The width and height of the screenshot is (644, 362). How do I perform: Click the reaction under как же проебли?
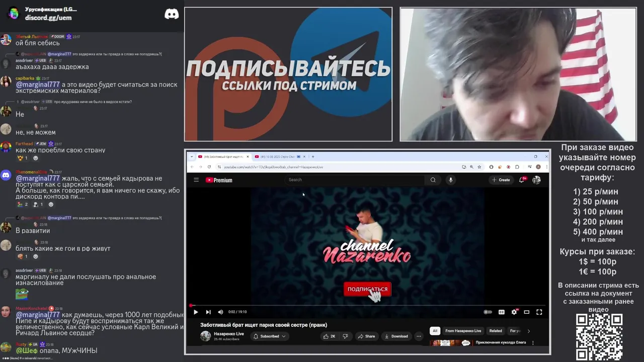point(23,158)
